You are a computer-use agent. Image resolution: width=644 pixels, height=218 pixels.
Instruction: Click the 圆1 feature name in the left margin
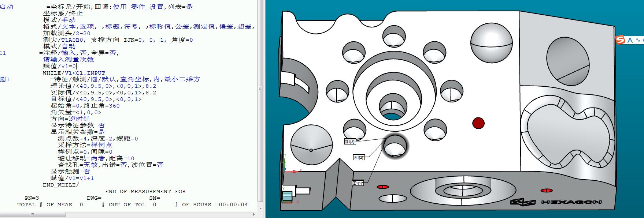[x=5, y=79]
